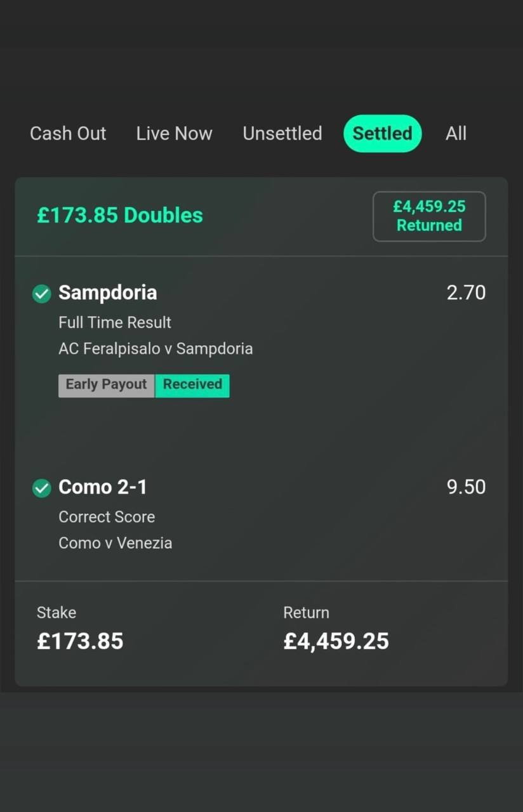Open the Sampdoria selection name
This screenshot has width=523, height=812.
pos(107,292)
